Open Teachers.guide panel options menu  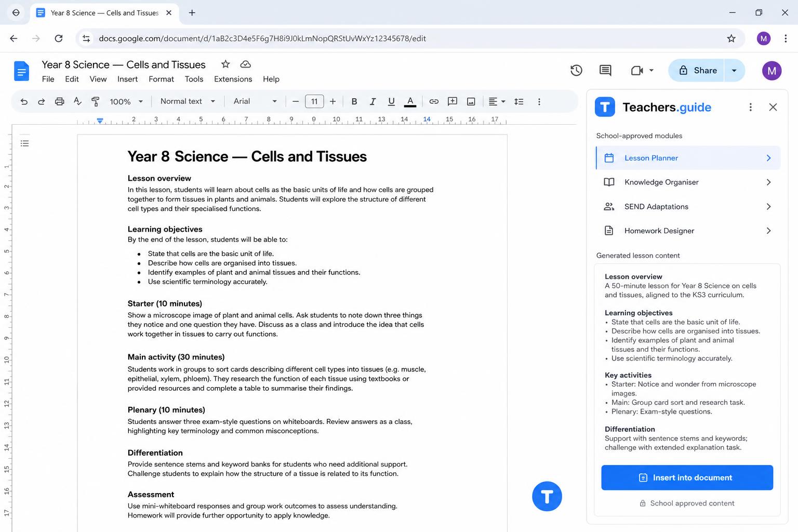click(x=750, y=107)
